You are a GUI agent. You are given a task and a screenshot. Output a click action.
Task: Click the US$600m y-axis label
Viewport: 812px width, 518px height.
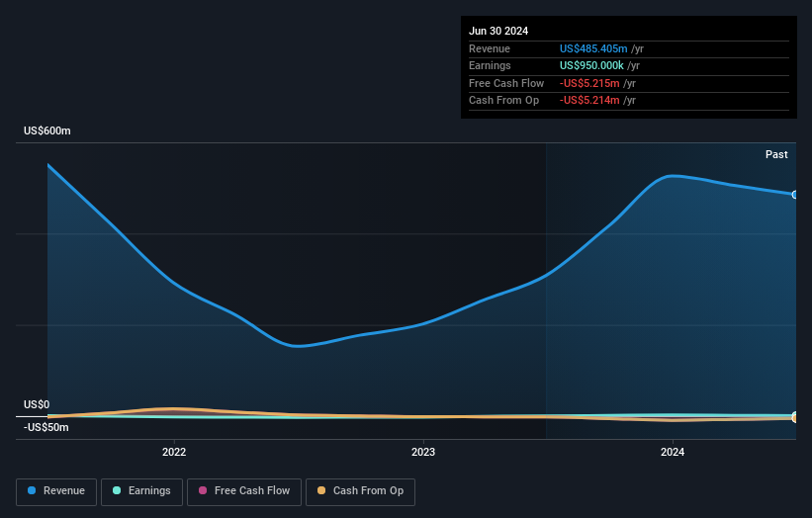(47, 130)
